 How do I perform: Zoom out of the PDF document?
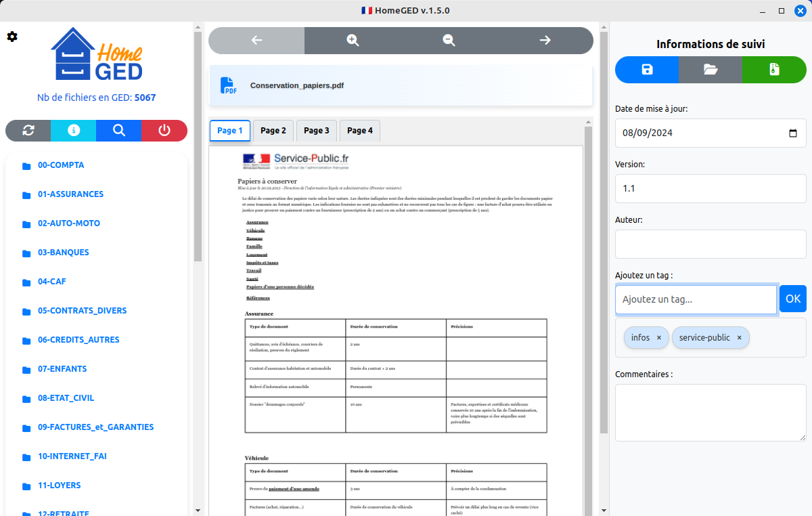449,41
